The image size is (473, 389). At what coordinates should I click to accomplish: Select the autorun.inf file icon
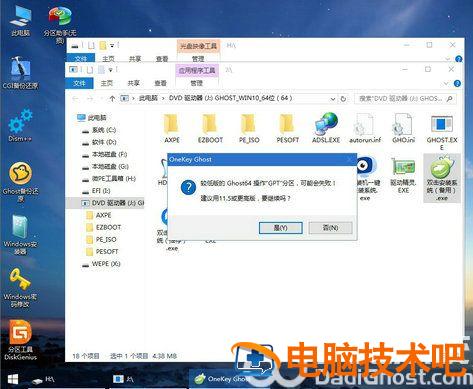(x=365, y=128)
